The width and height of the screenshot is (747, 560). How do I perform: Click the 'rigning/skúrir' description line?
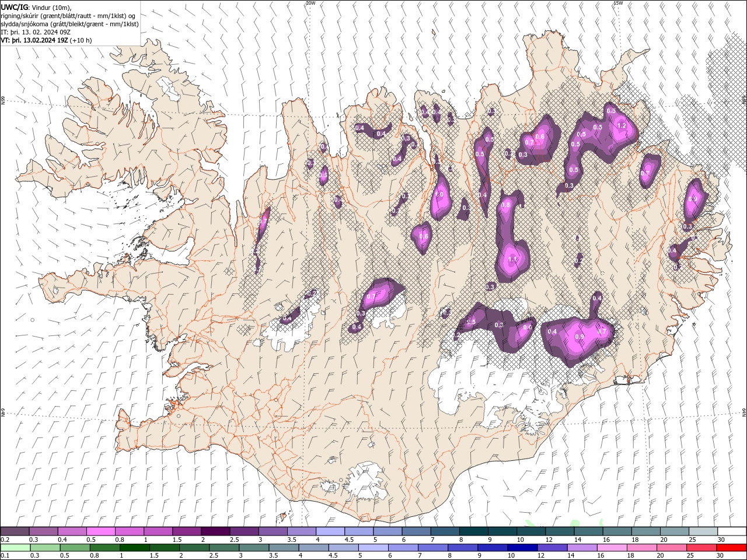(x=68, y=16)
